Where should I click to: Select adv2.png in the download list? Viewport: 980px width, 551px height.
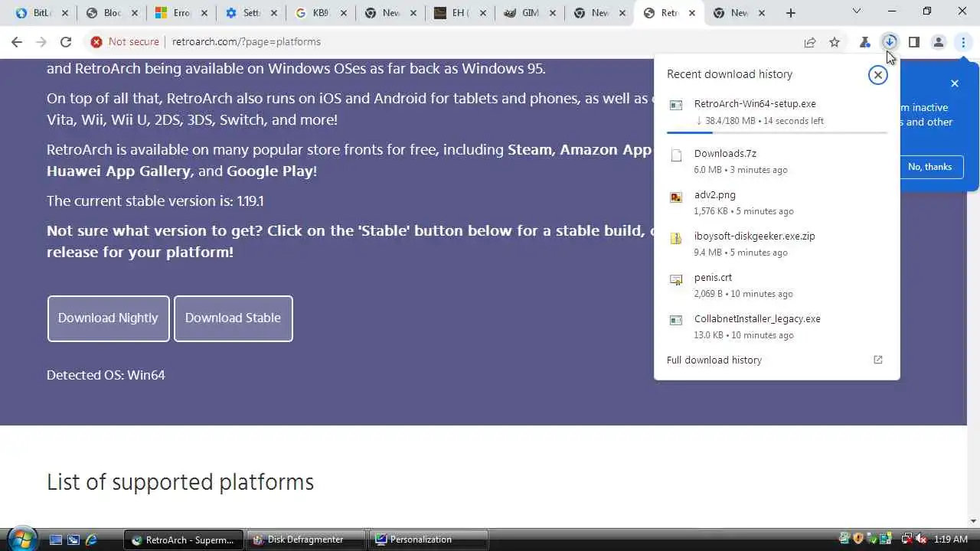coord(777,202)
